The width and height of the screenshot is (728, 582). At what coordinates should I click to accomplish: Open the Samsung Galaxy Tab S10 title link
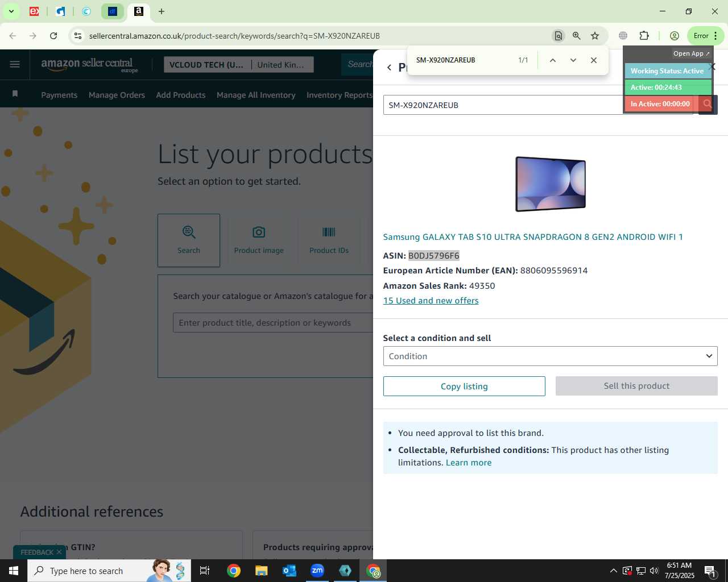533,237
